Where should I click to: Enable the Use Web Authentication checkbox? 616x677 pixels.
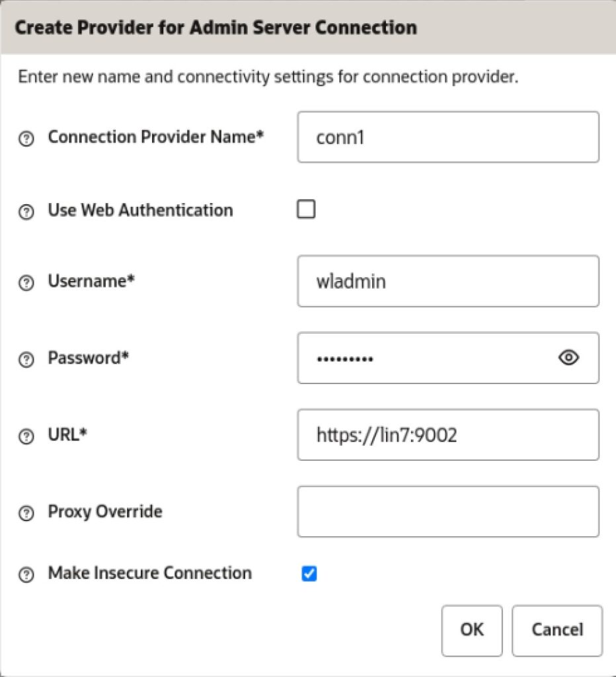click(306, 210)
